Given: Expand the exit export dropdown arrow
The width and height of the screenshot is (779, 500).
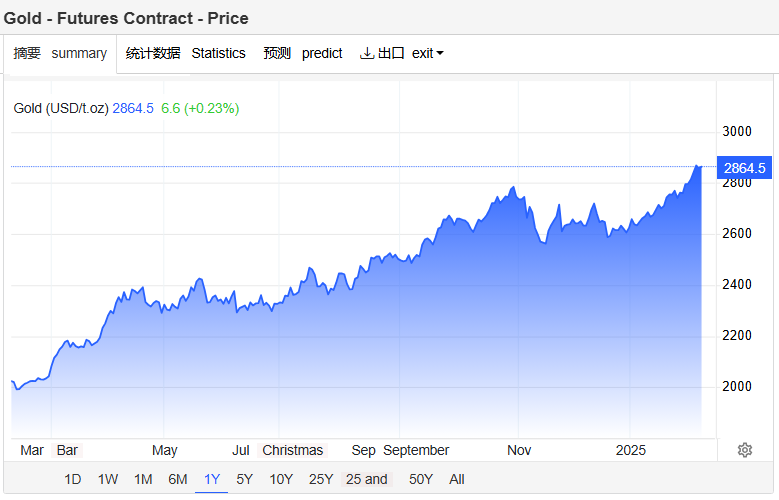Looking at the screenshot, I should pyautogui.click(x=440, y=53).
